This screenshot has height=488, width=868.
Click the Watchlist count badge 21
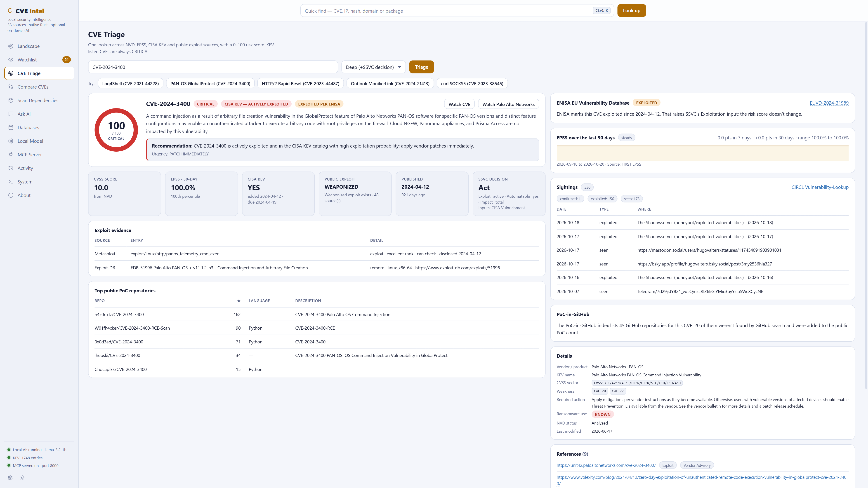coord(66,60)
